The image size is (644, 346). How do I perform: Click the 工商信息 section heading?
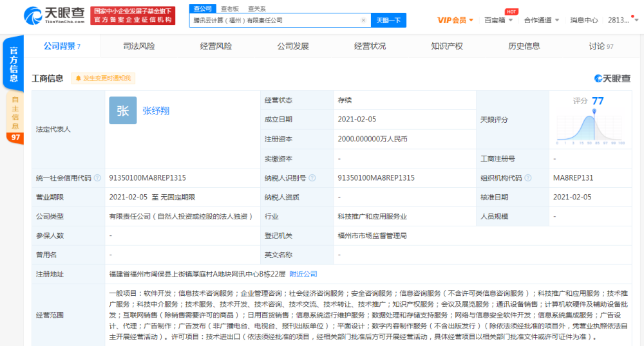coord(48,78)
